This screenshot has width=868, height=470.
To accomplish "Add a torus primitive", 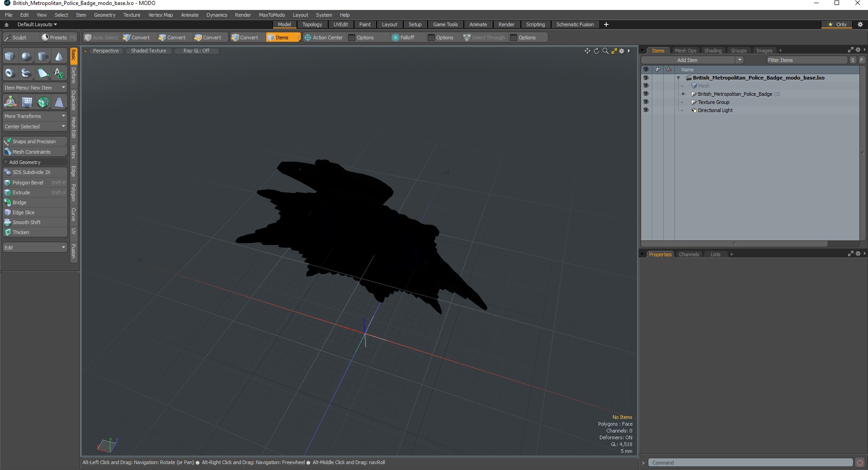I will (x=9, y=73).
